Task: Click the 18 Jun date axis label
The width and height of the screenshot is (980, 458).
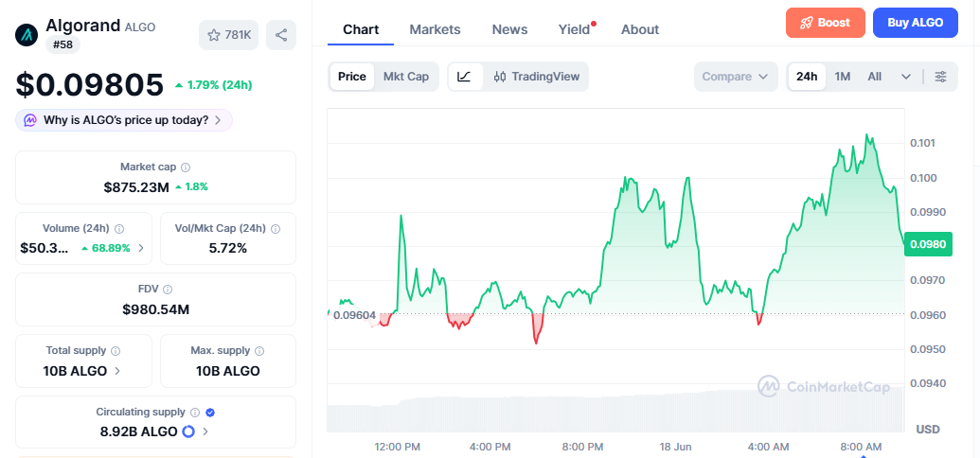Action: tap(676, 447)
